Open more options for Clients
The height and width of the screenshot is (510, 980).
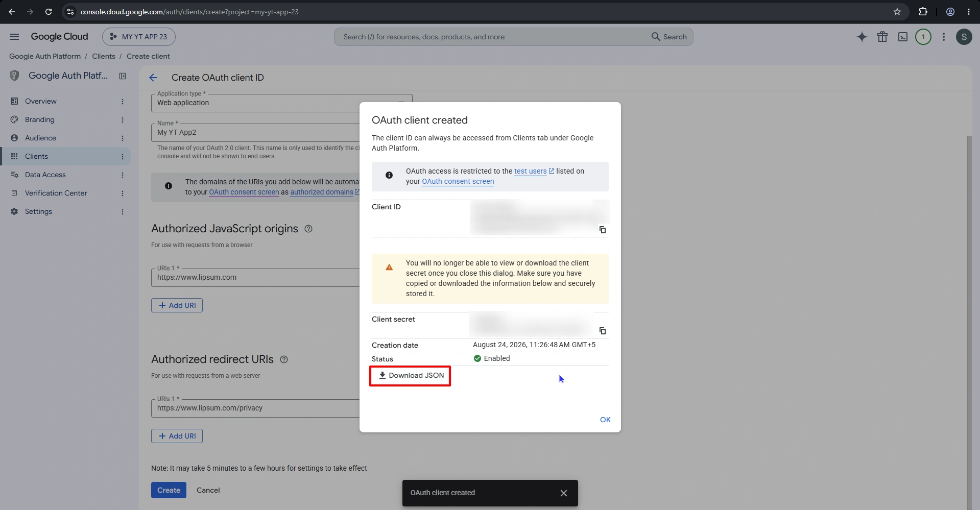(123, 157)
